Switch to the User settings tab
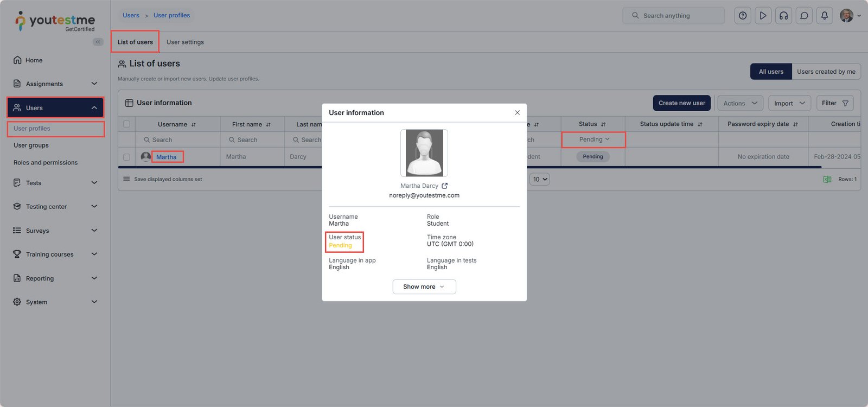868x407 pixels. [185, 42]
